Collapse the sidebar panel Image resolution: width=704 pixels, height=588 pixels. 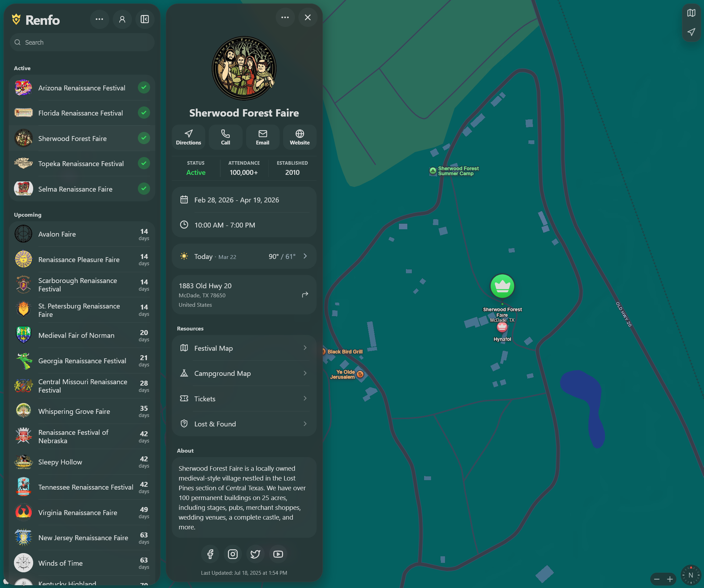[144, 20]
